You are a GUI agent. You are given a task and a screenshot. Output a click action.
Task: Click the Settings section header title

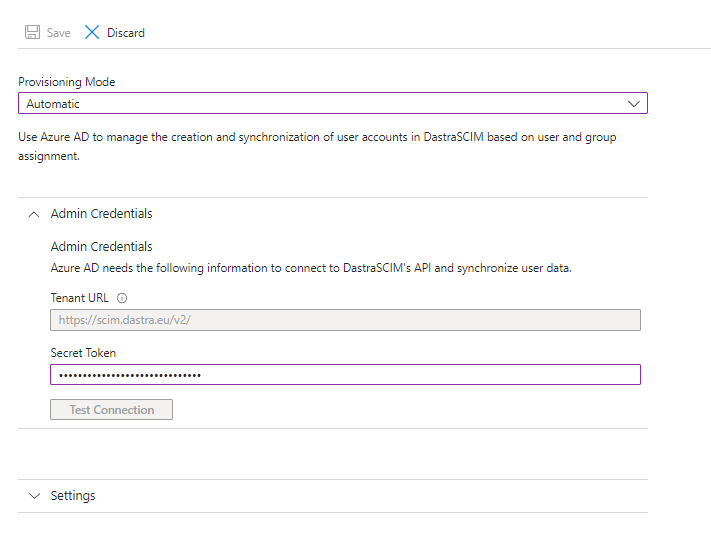pos(73,496)
